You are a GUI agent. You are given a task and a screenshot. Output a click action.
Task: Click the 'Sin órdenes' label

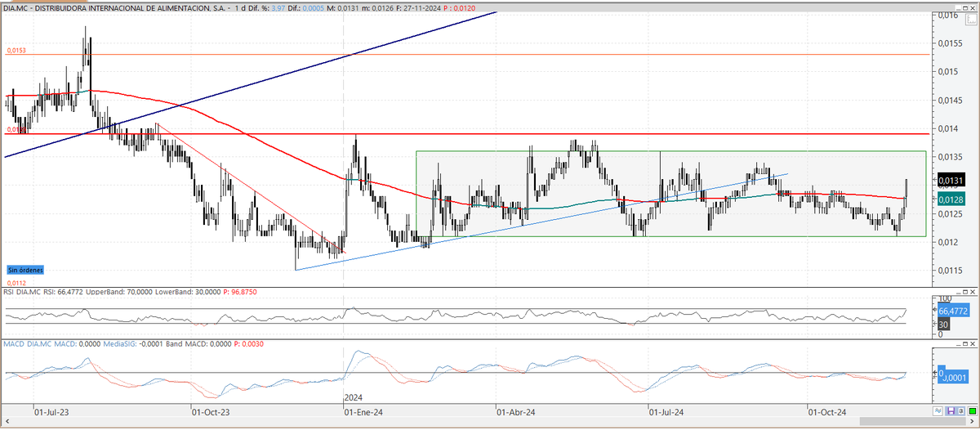pos(25,269)
